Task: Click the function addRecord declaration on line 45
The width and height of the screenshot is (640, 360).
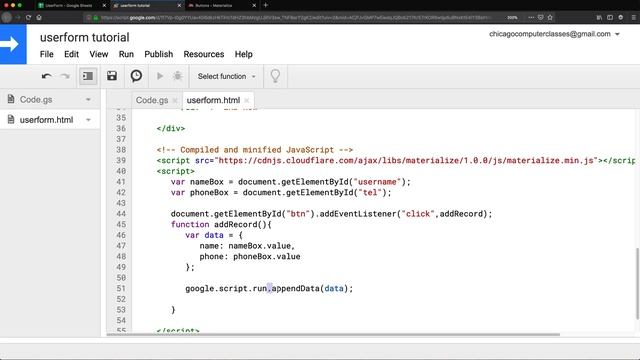Action: (221, 224)
